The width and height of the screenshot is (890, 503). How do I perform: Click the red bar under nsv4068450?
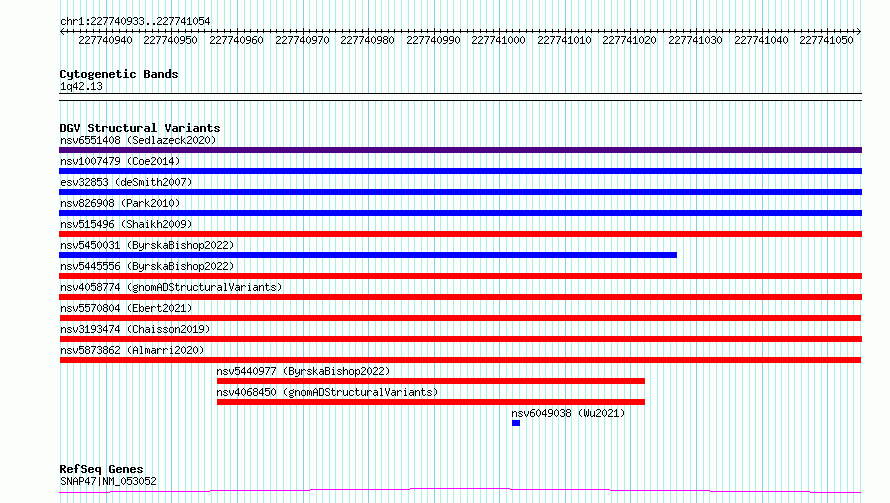[431, 402]
